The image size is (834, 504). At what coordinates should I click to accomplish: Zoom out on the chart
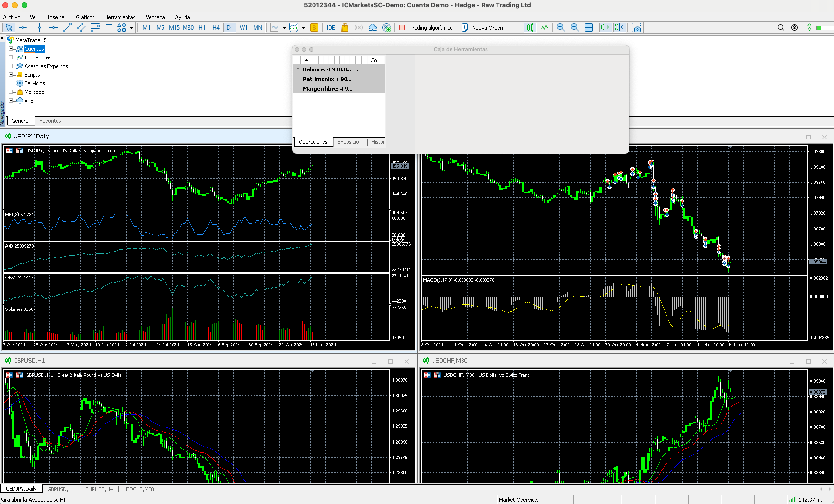pyautogui.click(x=575, y=27)
